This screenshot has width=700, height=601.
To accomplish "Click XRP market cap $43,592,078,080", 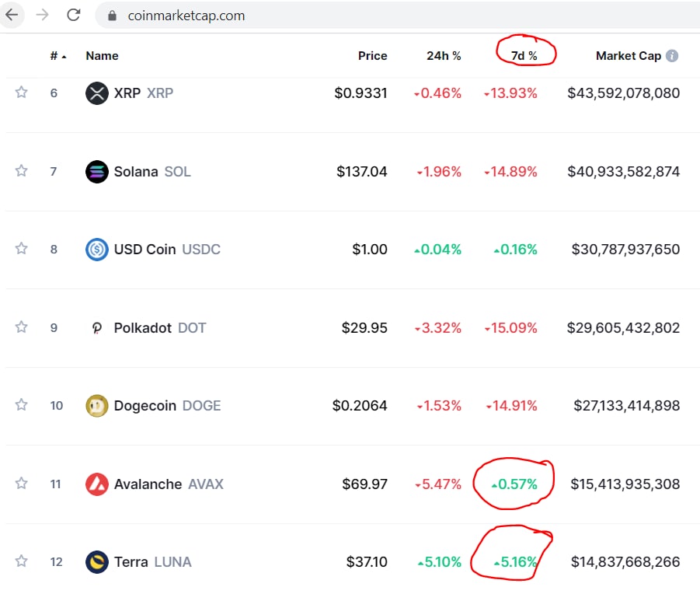I will click(x=624, y=93).
